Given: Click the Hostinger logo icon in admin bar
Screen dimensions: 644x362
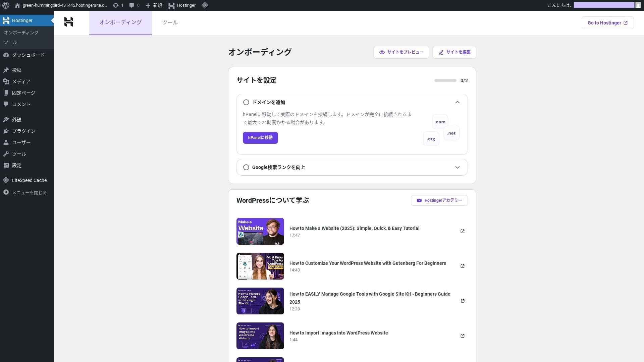Looking at the screenshot, I should tap(171, 5).
